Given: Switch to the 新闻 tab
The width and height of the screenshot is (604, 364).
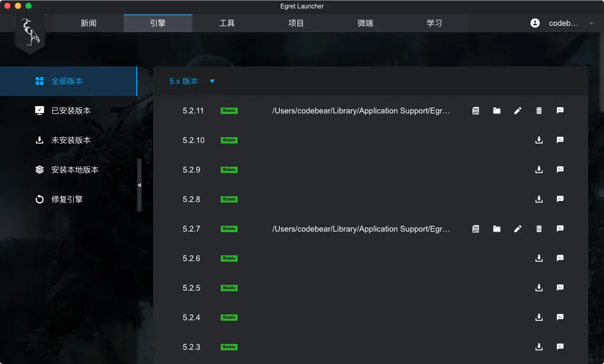Looking at the screenshot, I should [89, 23].
